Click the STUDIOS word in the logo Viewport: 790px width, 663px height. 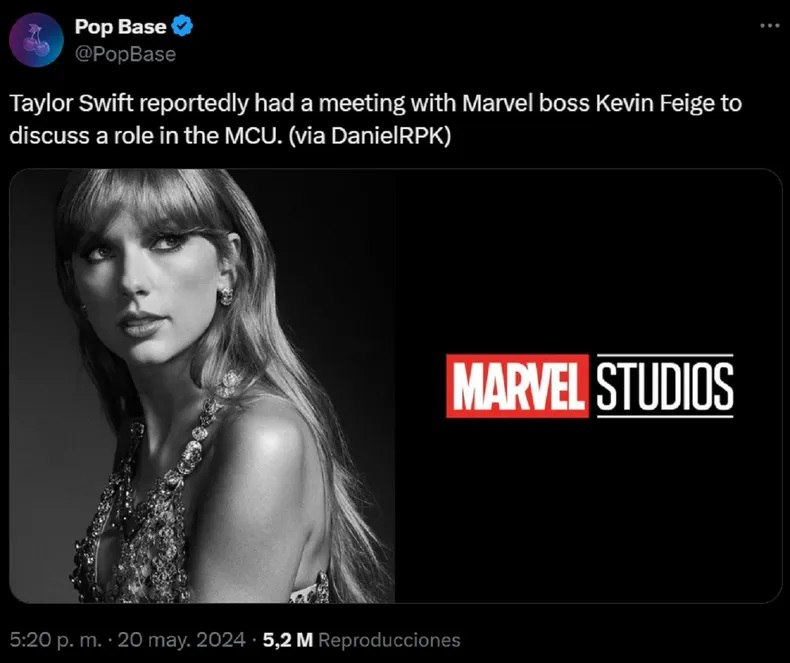coord(664,386)
